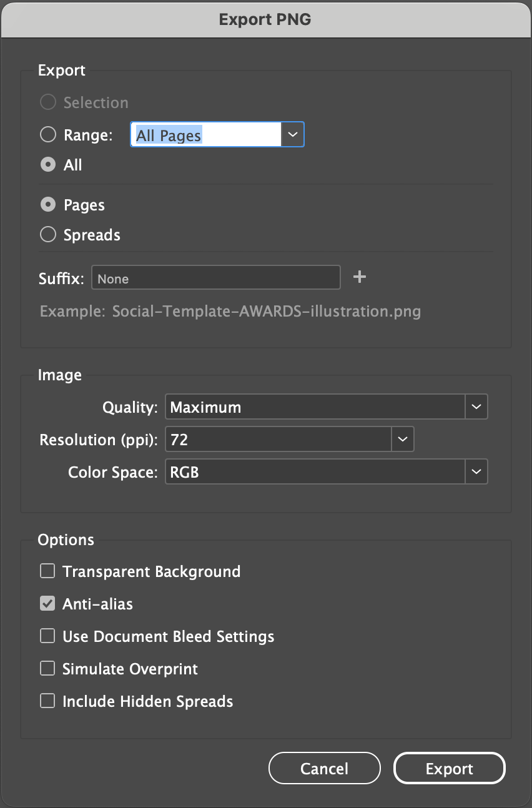Uncheck the Anti-alias checkbox
The height and width of the screenshot is (808, 532).
pyautogui.click(x=47, y=604)
